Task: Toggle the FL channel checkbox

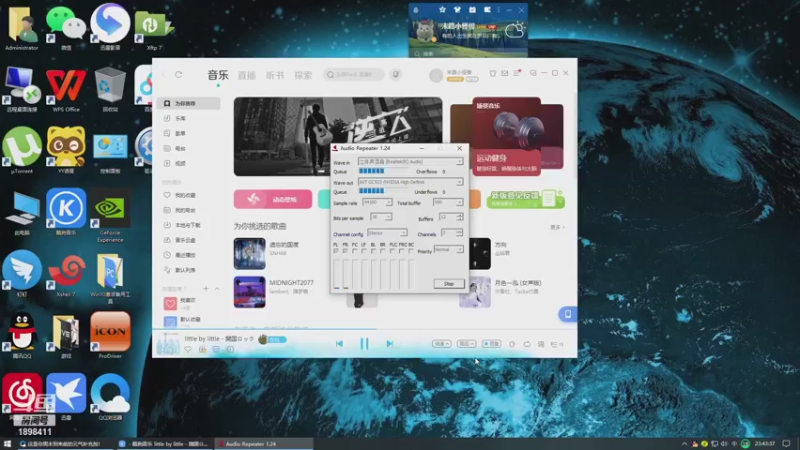Action: [x=336, y=251]
